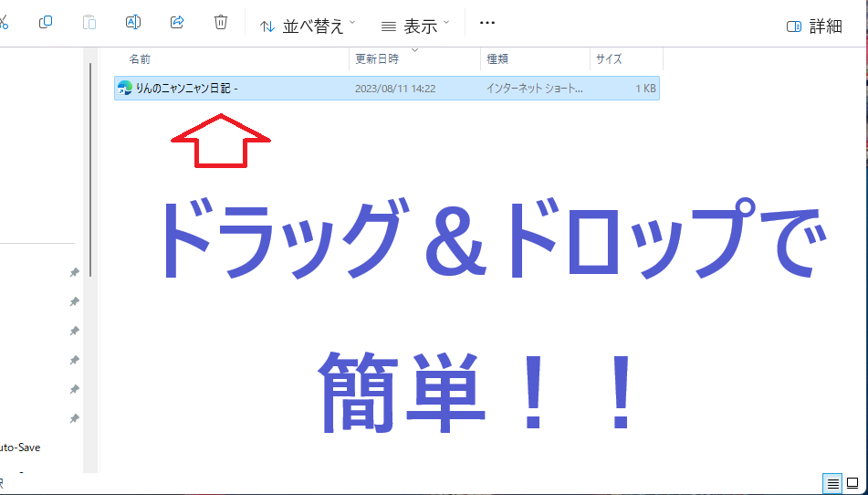
Task: Click the Copy icon in the toolbar
Action: pos(46,22)
